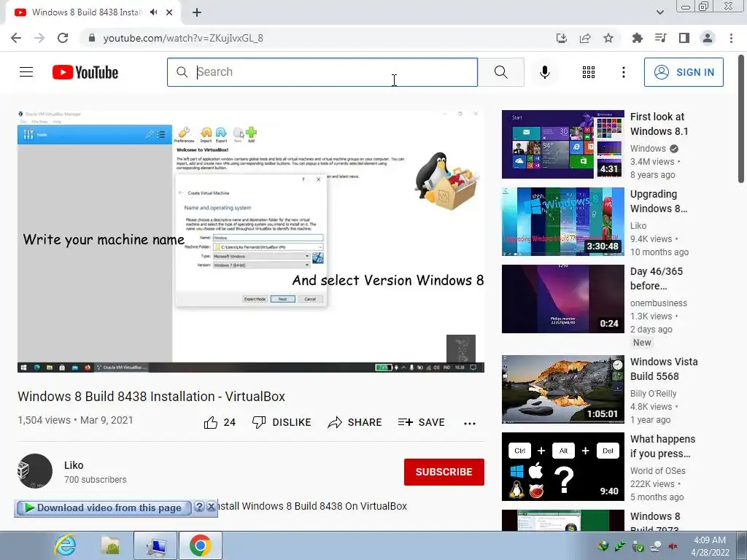This screenshot has width=747, height=560.
Task: Click the World of OSes channel name
Action: click(x=658, y=471)
